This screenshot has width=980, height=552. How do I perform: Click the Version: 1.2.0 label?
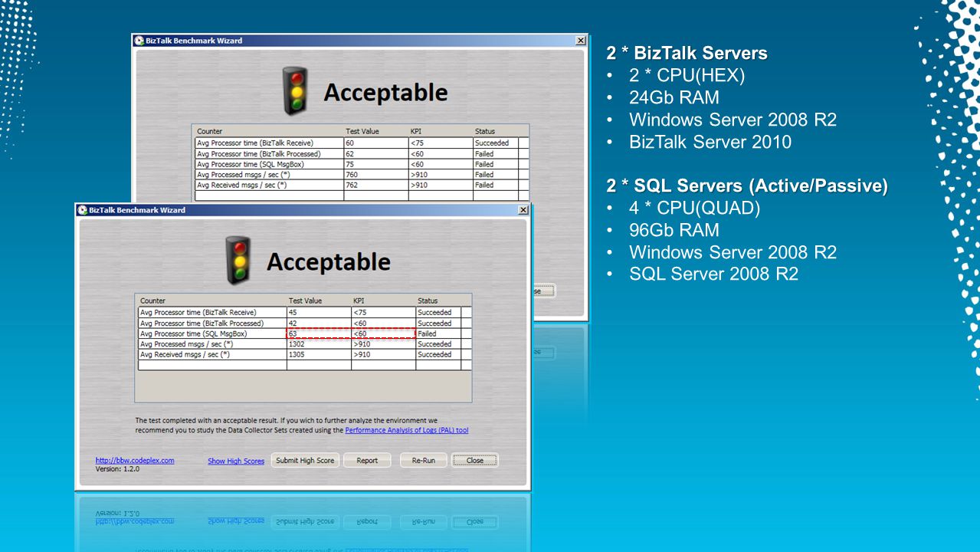117,468
